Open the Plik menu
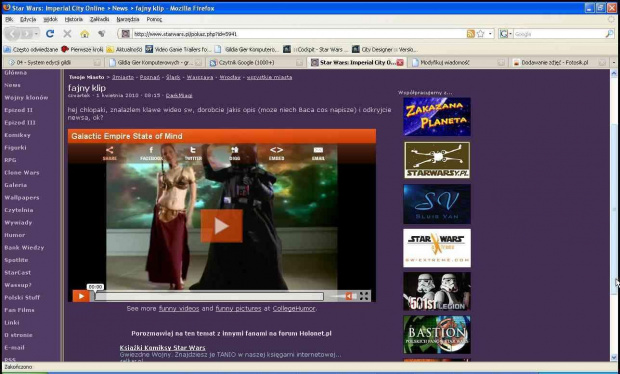Screen dimensions: 620x374 pyautogui.click(x=9, y=19)
